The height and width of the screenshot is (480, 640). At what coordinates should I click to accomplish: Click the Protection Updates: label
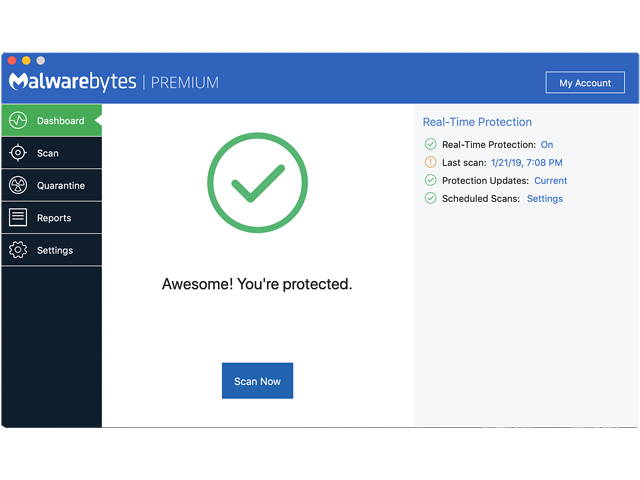(x=485, y=180)
